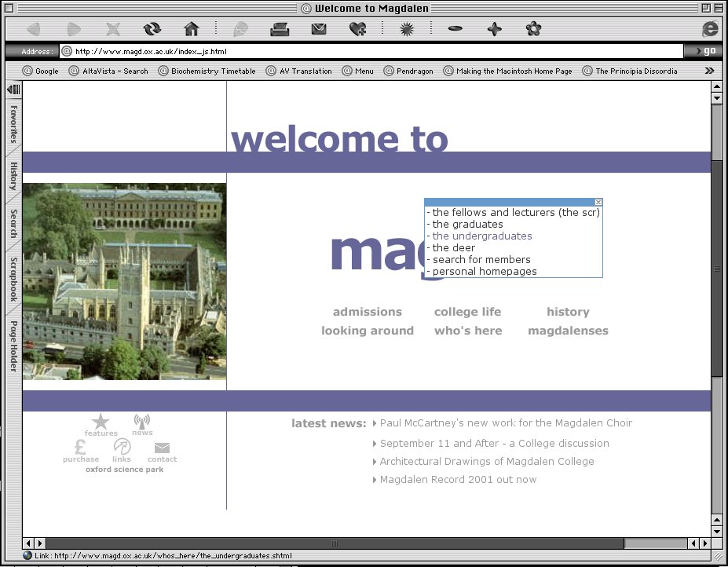The height and width of the screenshot is (567, 728).
Task: Open the Page Holder side tab
Action: point(14,346)
